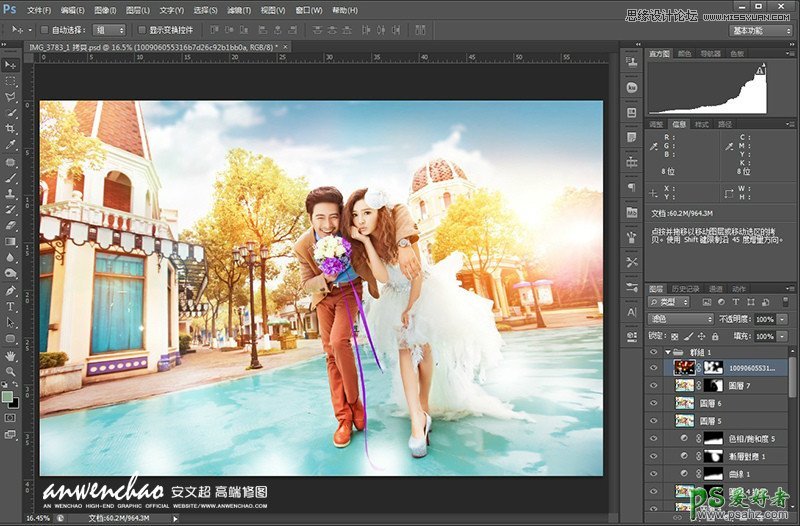The height and width of the screenshot is (526, 800).
Task: Switch to the 通道 panel tab
Action: pyautogui.click(x=716, y=288)
